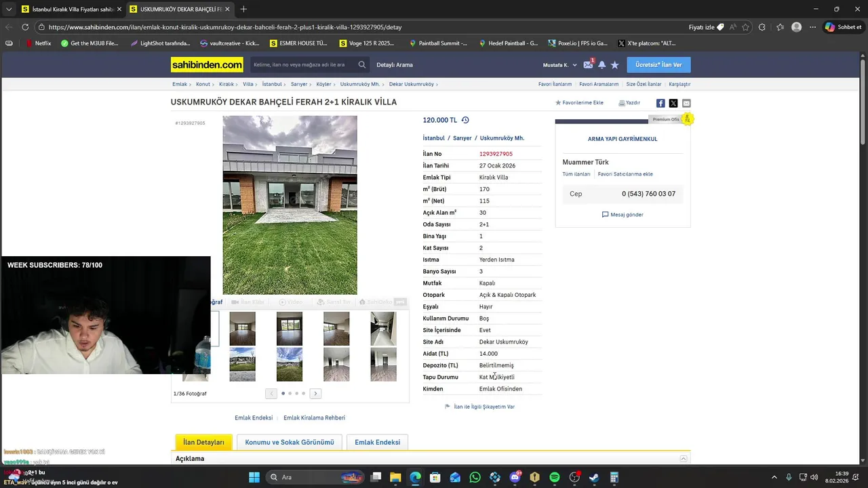868x488 pixels.
Task: Show hidden system tray icons
Action: pos(774,477)
